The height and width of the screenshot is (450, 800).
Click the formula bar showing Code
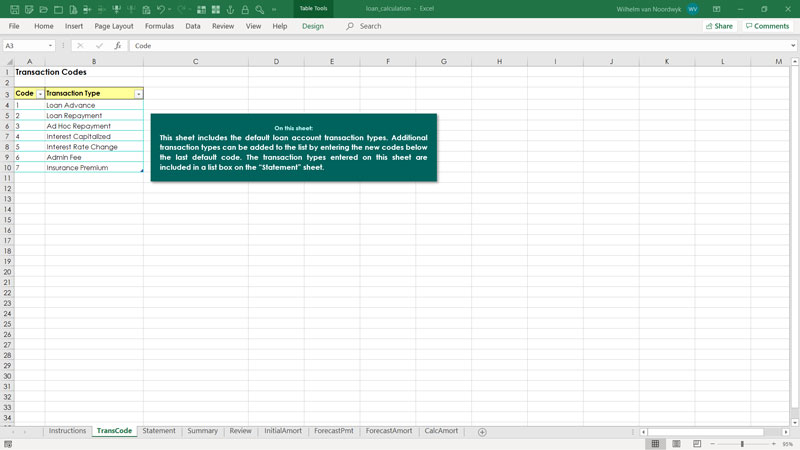[458, 45]
